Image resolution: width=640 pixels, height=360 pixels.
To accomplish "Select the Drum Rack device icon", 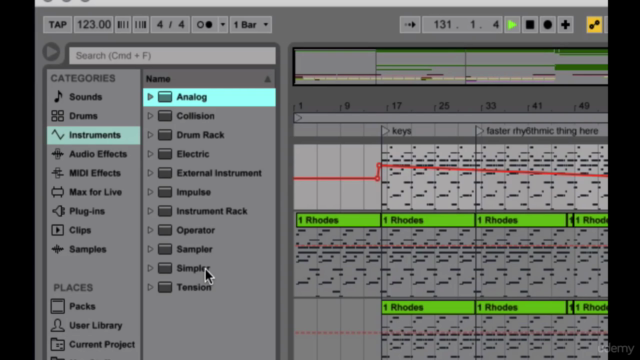I will tap(165, 135).
